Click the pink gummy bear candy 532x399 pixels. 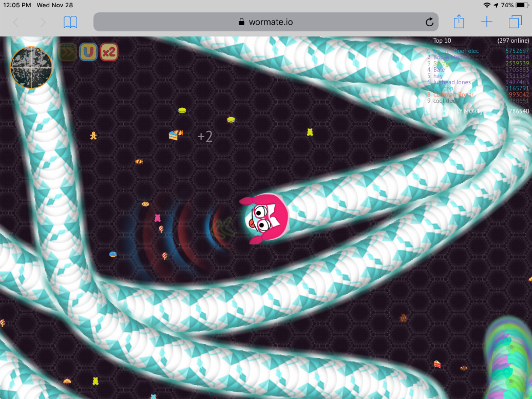[x=158, y=218]
